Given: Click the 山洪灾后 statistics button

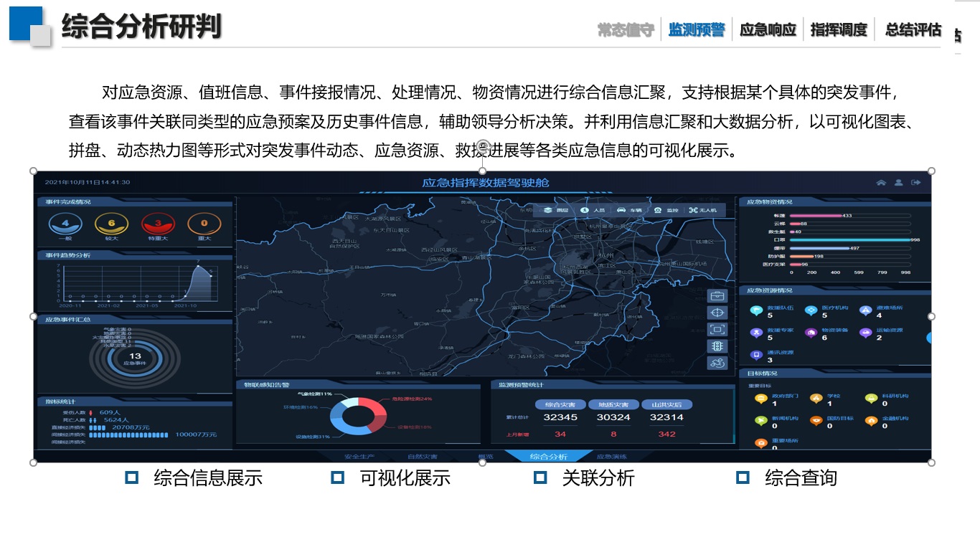Looking at the screenshot, I should click(x=666, y=404).
